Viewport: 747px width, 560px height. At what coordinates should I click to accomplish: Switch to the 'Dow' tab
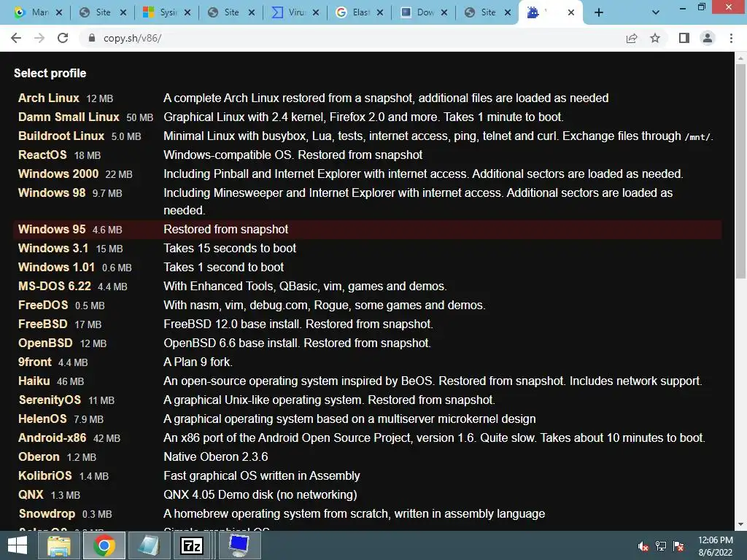pyautogui.click(x=425, y=12)
